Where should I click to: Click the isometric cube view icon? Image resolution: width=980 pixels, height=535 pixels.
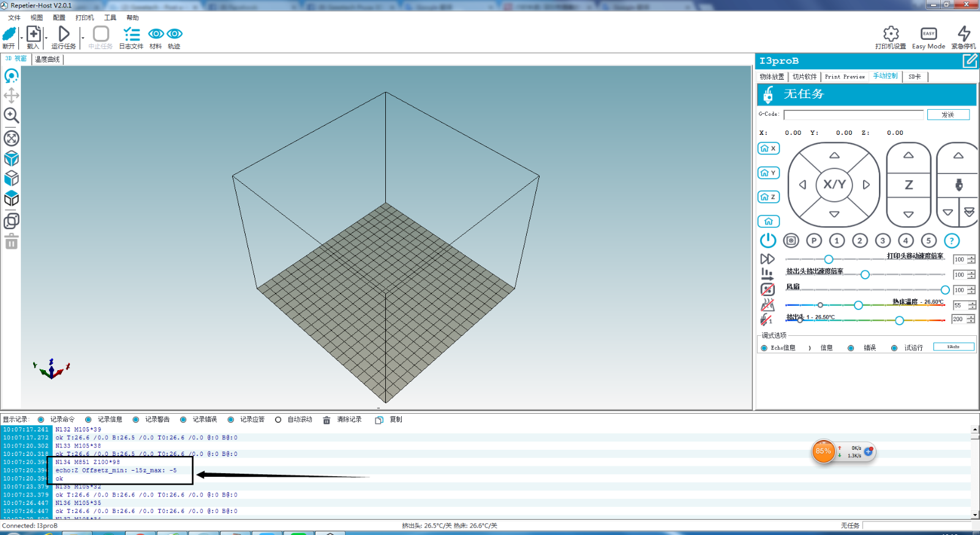(11, 159)
